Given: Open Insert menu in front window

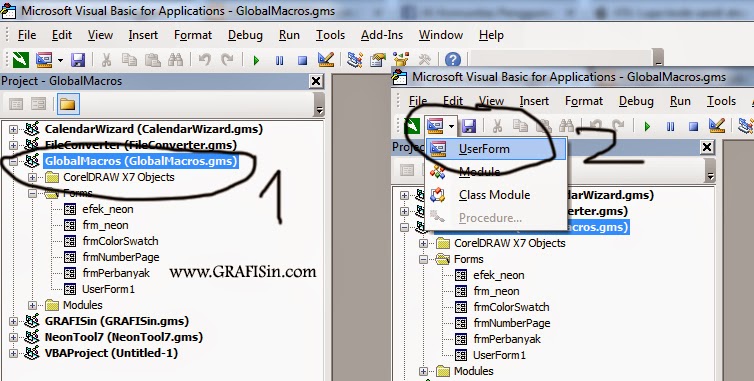Looking at the screenshot, I should click(534, 101).
